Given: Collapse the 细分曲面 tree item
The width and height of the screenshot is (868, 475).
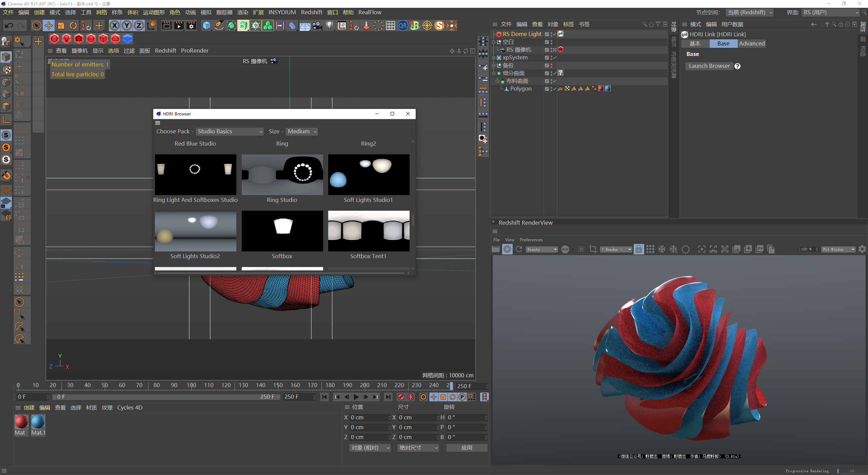Looking at the screenshot, I should [494, 73].
